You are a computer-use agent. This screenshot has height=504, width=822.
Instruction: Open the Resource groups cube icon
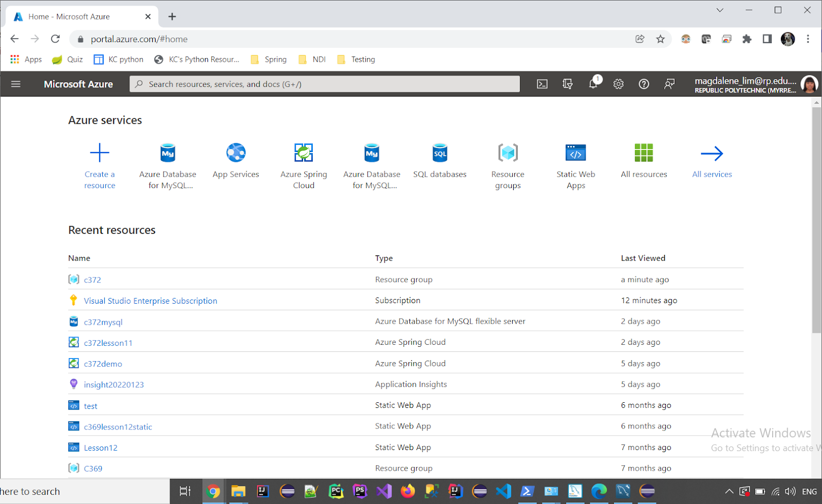click(x=508, y=153)
